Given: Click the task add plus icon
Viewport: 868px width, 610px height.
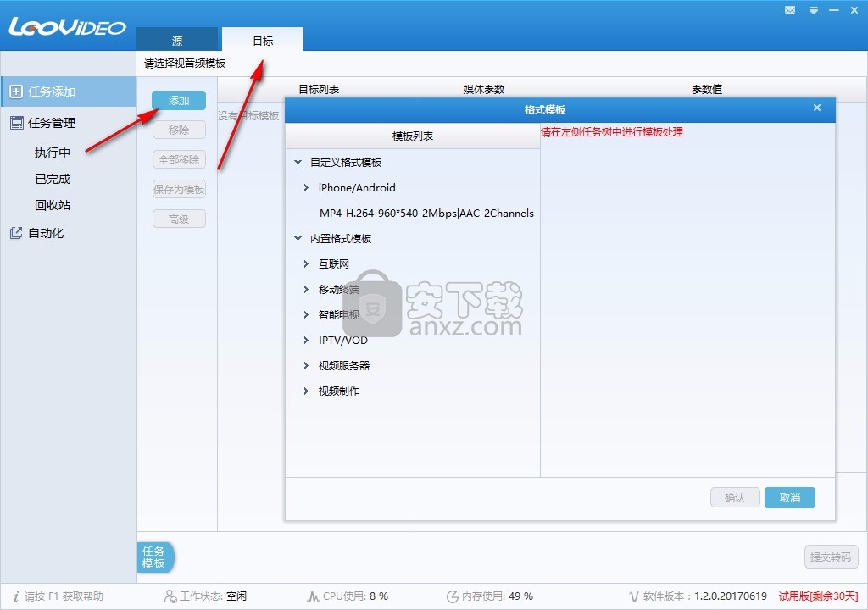Looking at the screenshot, I should pyautogui.click(x=17, y=91).
